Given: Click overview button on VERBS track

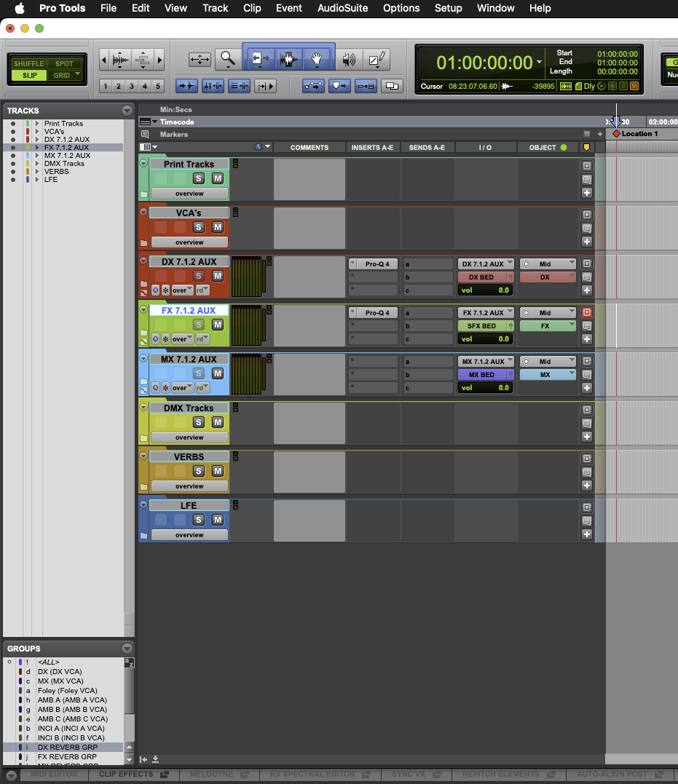Looking at the screenshot, I should [189, 486].
